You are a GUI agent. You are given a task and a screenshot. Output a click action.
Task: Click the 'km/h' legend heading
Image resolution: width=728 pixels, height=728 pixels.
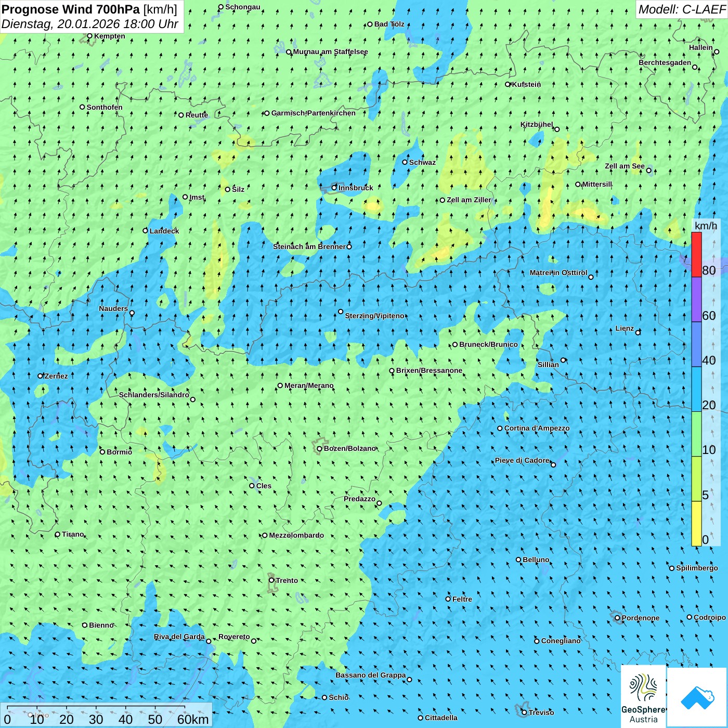click(706, 226)
